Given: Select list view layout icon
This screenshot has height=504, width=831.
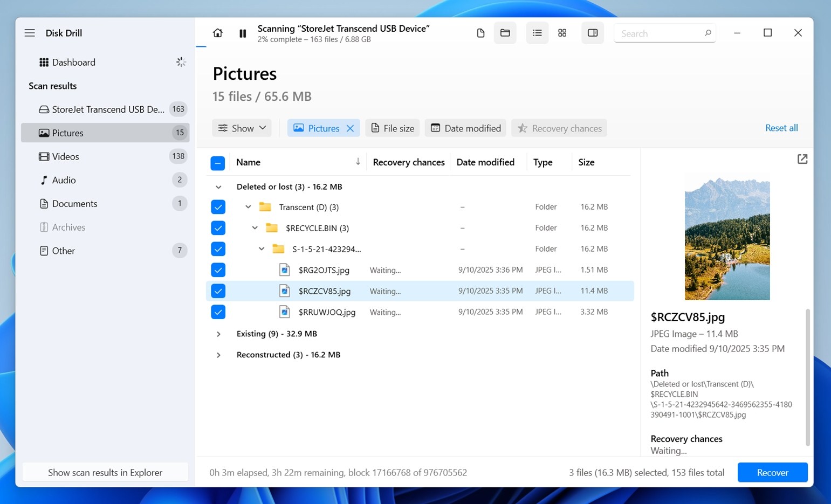Looking at the screenshot, I should coord(537,33).
